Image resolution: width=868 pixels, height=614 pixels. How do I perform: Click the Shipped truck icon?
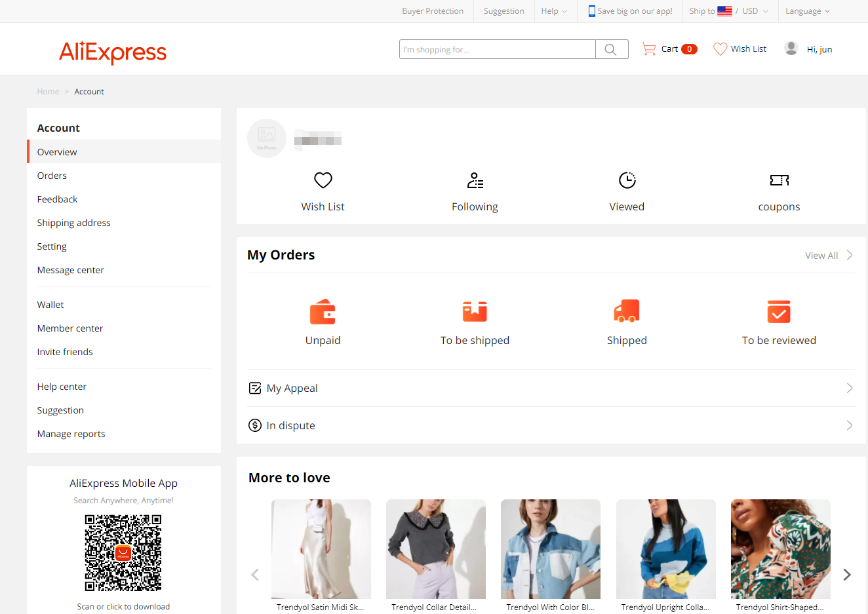click(627, 311)
